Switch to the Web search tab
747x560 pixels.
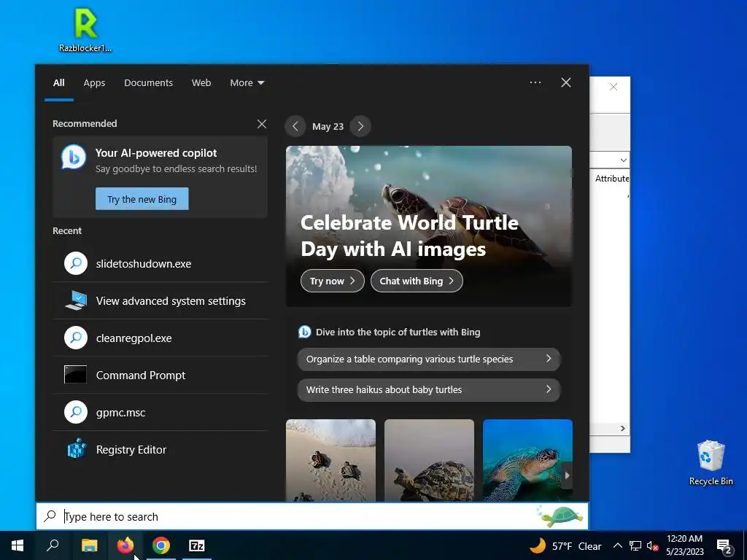(x=201, y=83)
